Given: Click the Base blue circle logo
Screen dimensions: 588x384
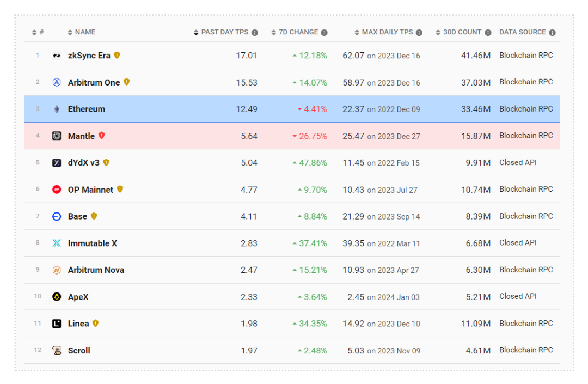Looking at the screenshot, I should [x=57, y=216].
